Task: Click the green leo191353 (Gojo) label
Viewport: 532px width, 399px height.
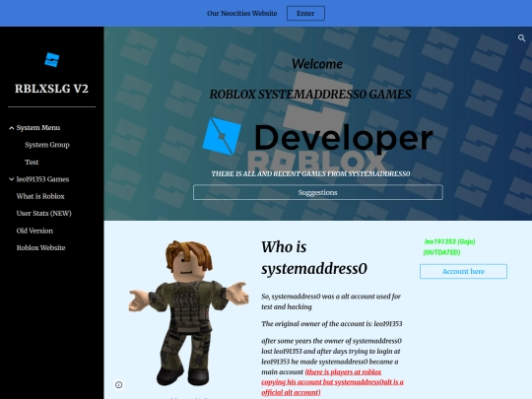Action: click(x=449, y=241)
